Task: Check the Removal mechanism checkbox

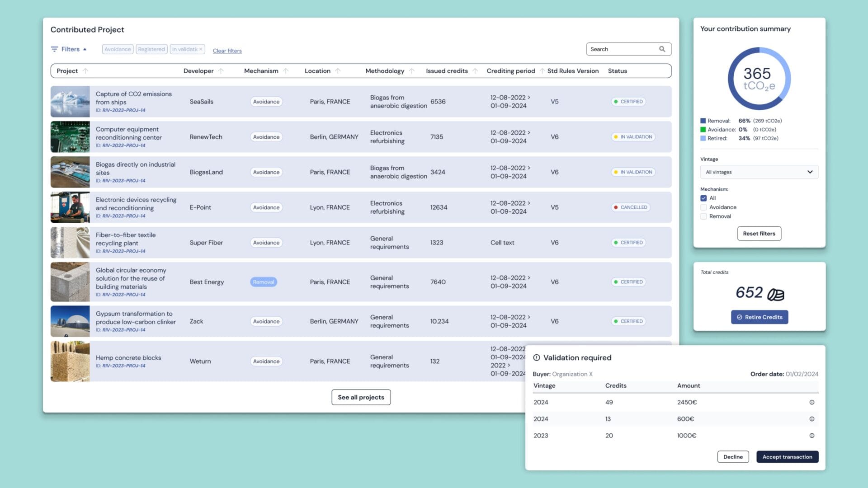Action: [703, 216]
